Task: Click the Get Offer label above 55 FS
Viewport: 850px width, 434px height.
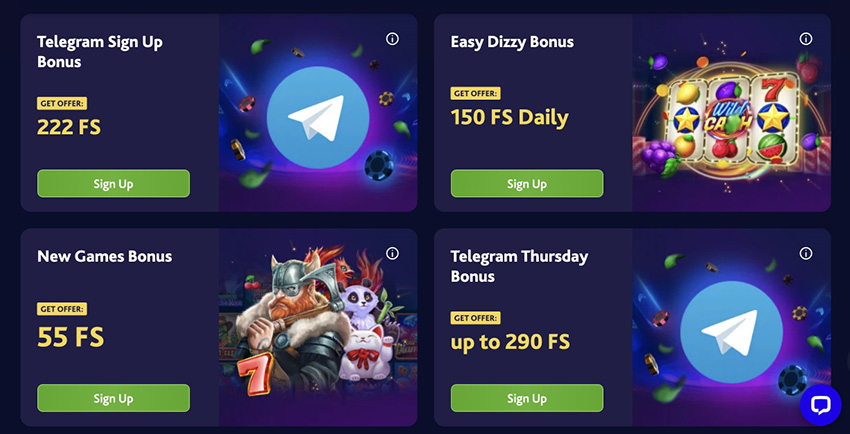Action: [62, 309]
